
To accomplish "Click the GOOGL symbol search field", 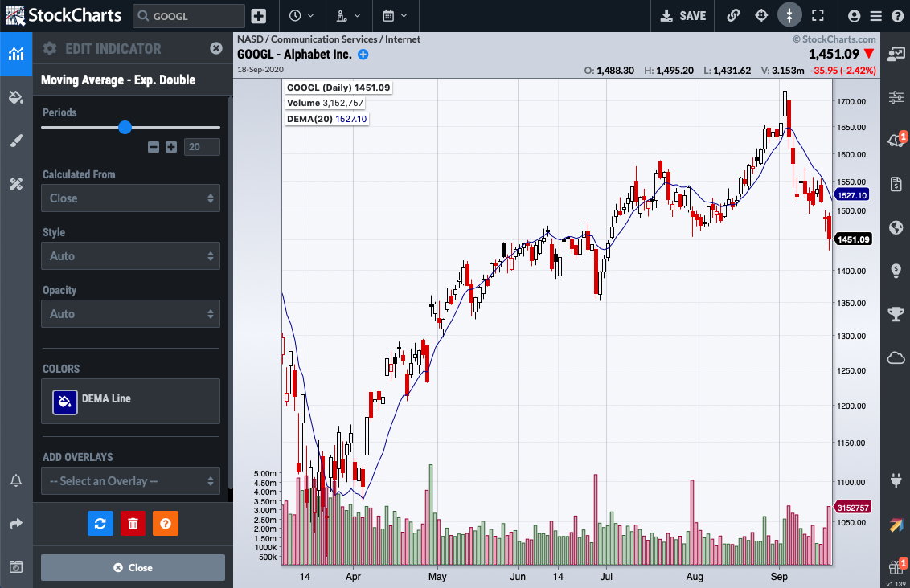I will 189,16.
